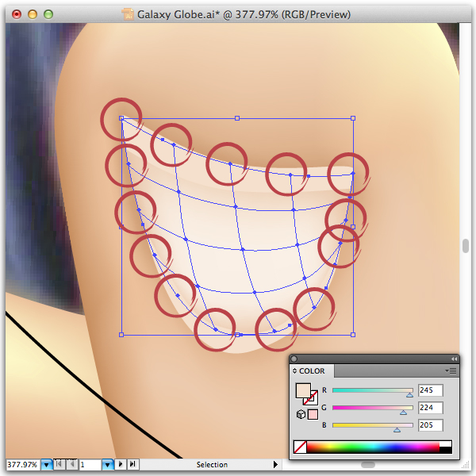Viewport: 476px width, 476px height.
Task: Close the Galaxy Globe.ai window
Action: [17, 14]
